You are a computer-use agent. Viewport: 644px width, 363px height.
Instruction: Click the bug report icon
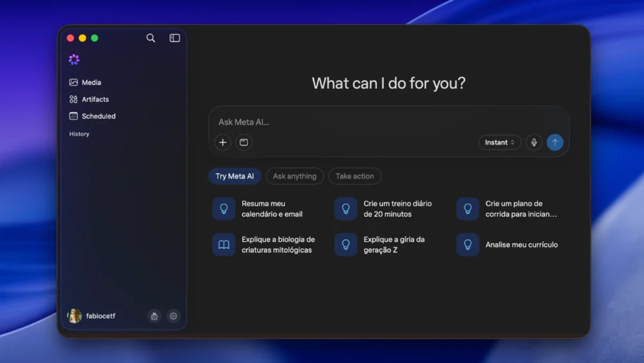[x=155, y=316]
